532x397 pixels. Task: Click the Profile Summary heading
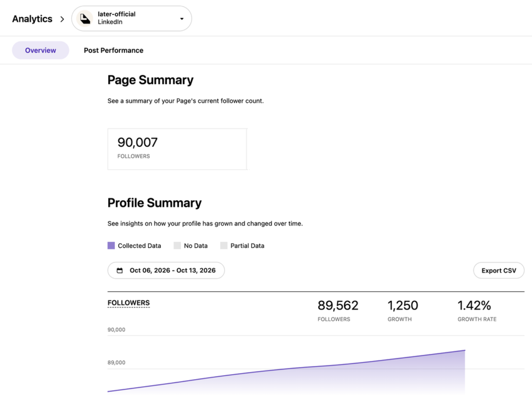155,203
